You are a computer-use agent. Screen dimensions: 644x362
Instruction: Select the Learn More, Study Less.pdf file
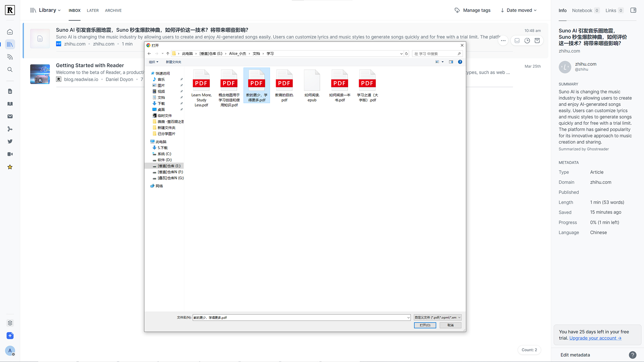click(x=201, y=88)
